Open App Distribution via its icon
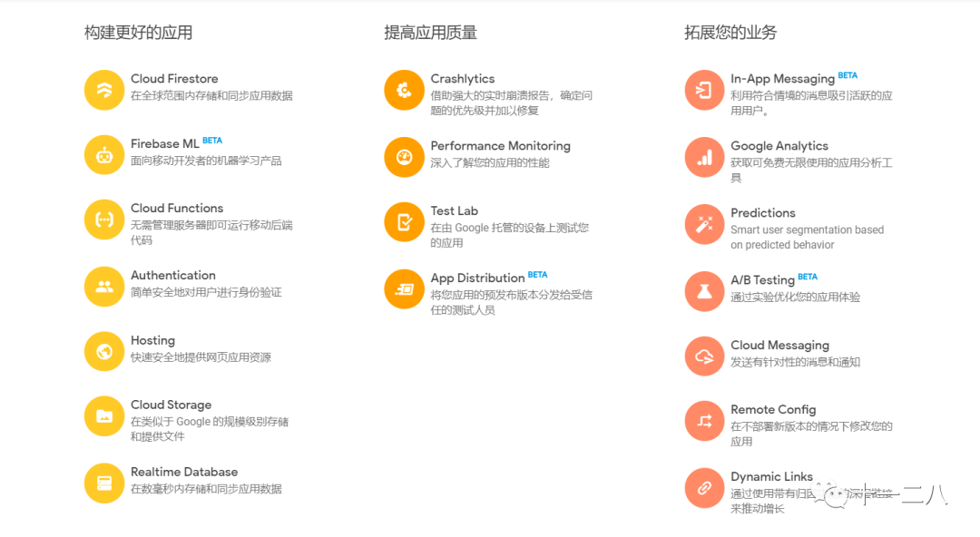Viewport: 980px width, 537px height. pyautogui.click(x=403, y=288)
